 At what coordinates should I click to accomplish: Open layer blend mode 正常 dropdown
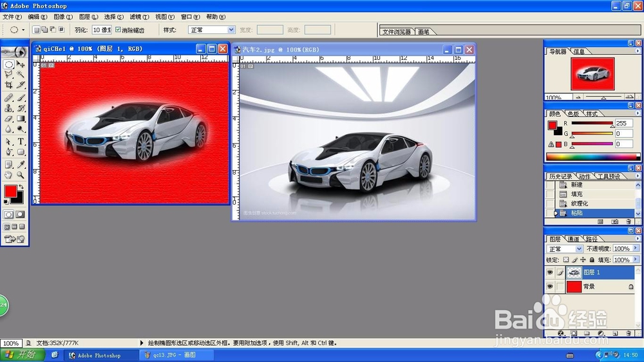[x=565, y=249]
